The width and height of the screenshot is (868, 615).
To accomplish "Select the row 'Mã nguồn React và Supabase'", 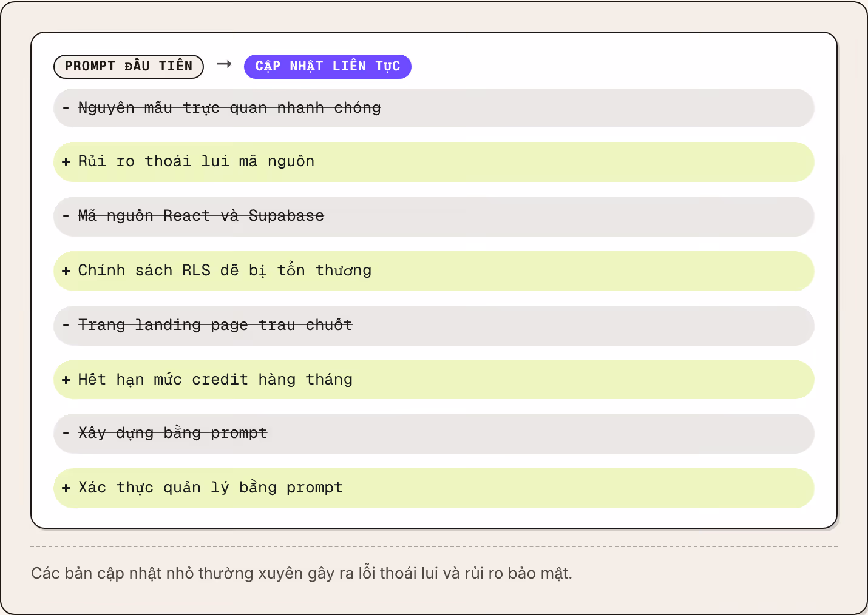I will pos(434,217).
